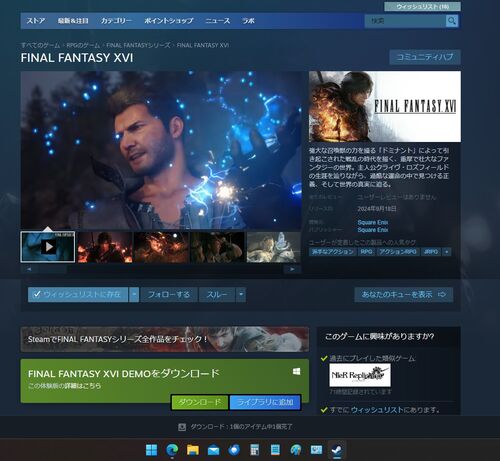
Task: Click the main trailer video player
Action: coord(161,150)
